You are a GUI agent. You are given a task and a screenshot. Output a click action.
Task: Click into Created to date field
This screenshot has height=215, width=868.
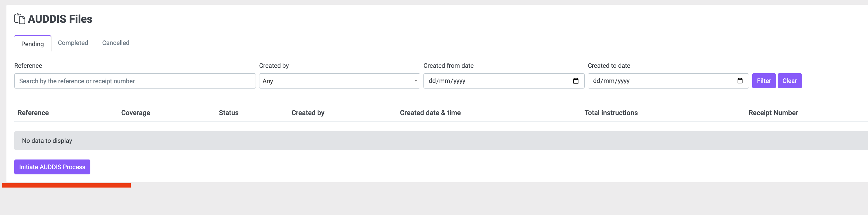668,81
